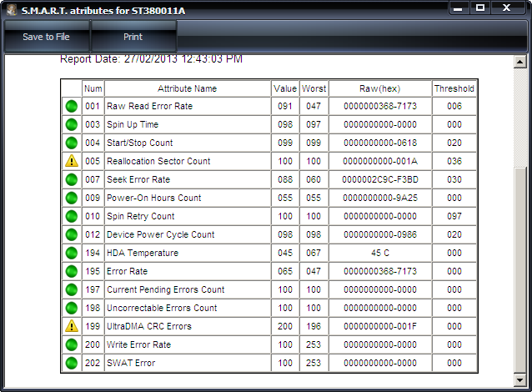The height and width of the screenshot is (392, 532).
Task: Select the Spin Up Time text
Action: (x=133, y=124)
